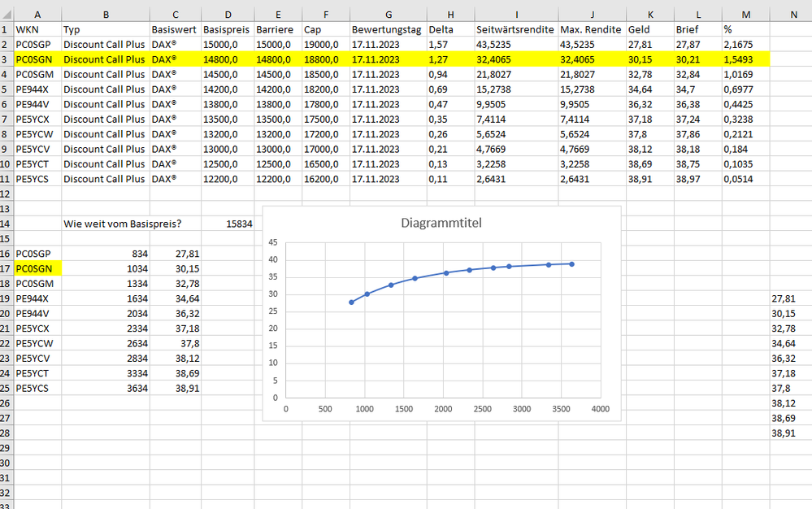The width and height of the screenshot is (812, 509).
Task: Click the 'Max. Rendite' header cell
Action: point(589,28)
